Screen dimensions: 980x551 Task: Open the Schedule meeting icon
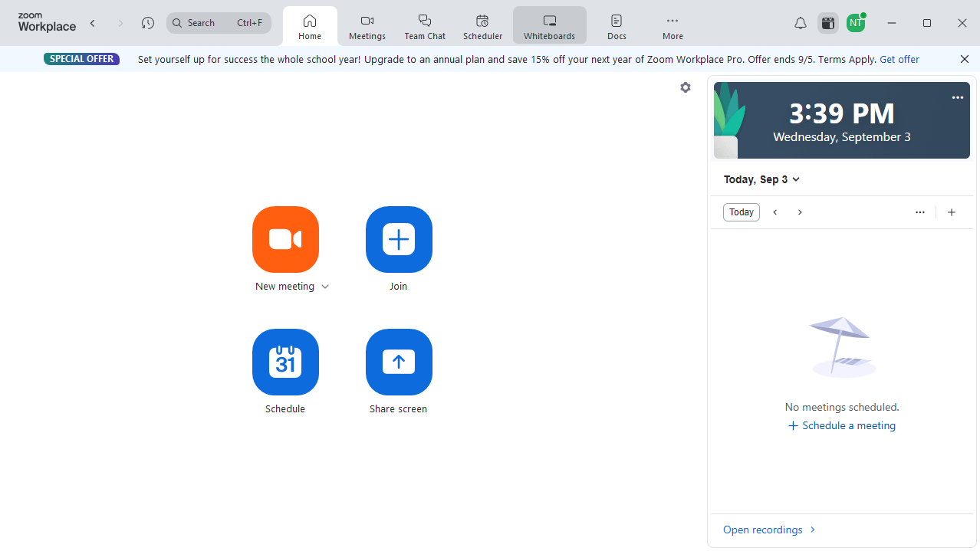(284, 362)
